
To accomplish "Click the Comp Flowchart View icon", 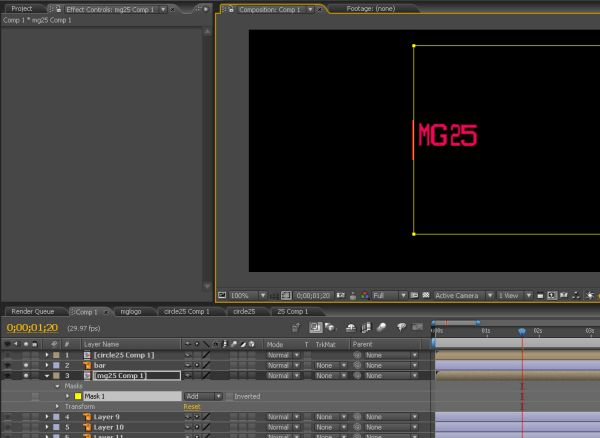I will (576, 296).
